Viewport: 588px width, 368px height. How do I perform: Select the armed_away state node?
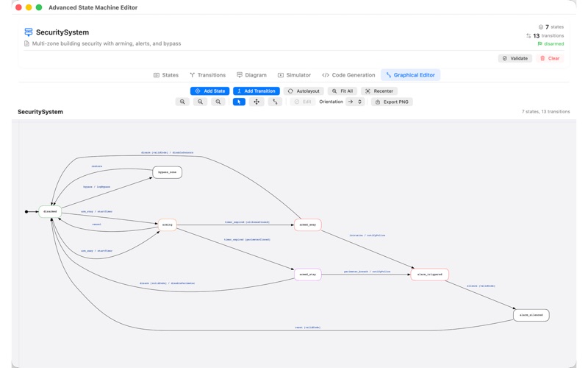coord(307,225)
